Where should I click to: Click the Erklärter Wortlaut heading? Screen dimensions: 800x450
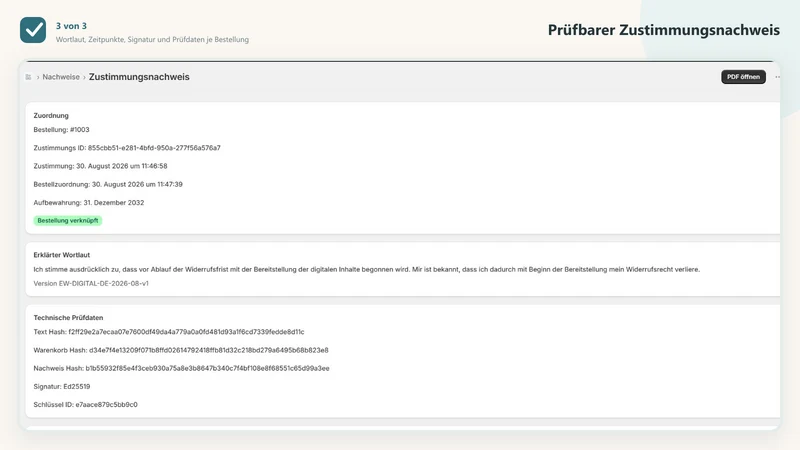click(x=62, y=255)
